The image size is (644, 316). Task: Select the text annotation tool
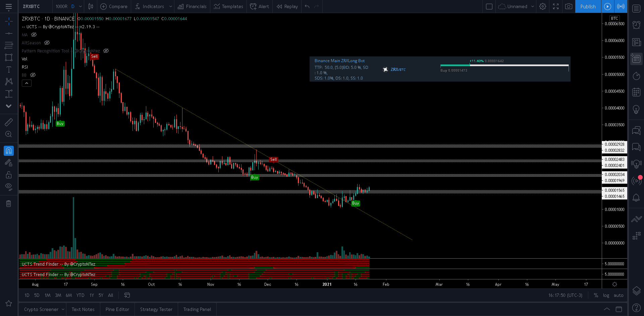9,69
